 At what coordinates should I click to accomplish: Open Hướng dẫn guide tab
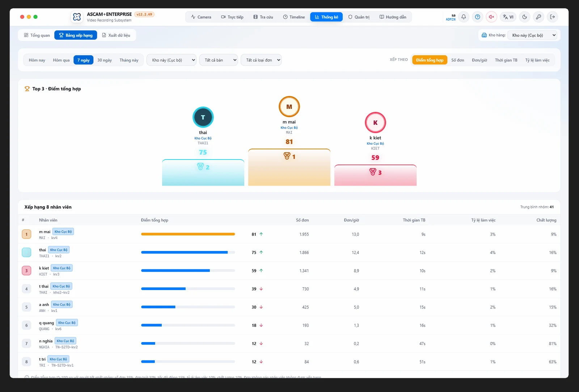pos(393,17)
